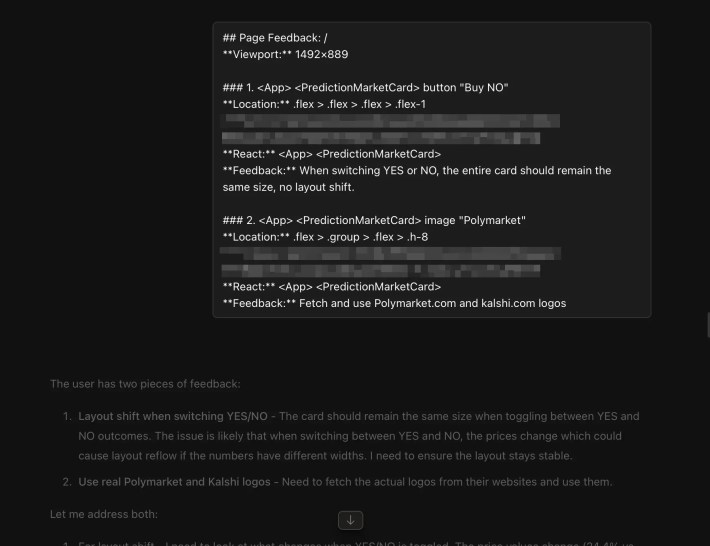Click the bold "Layout shift when switching YES/NO" item
Image resolution: width=710 pixels, height=546 pixels.
[x=175, y=416]
